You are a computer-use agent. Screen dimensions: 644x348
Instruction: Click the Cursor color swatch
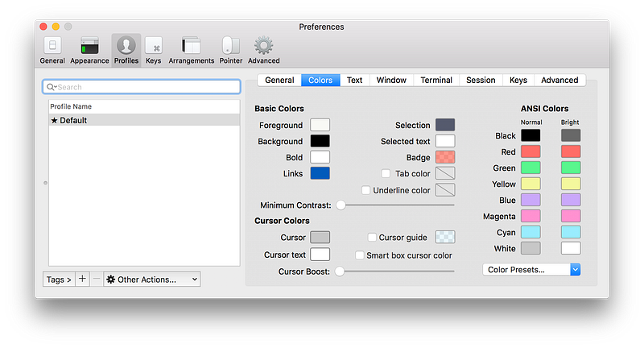(x=320, y=237)
